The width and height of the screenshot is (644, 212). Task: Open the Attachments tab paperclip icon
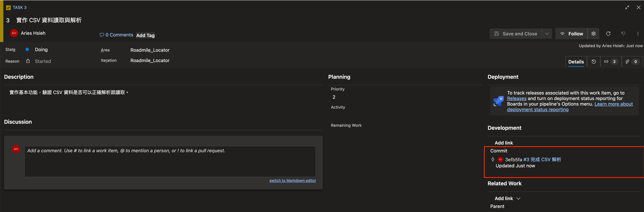(632, 62)
